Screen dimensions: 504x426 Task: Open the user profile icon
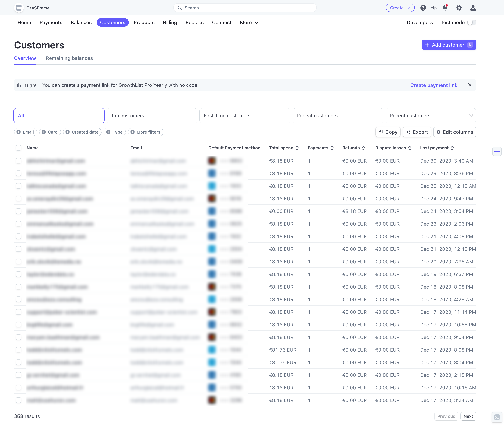[x=473, y=8]
